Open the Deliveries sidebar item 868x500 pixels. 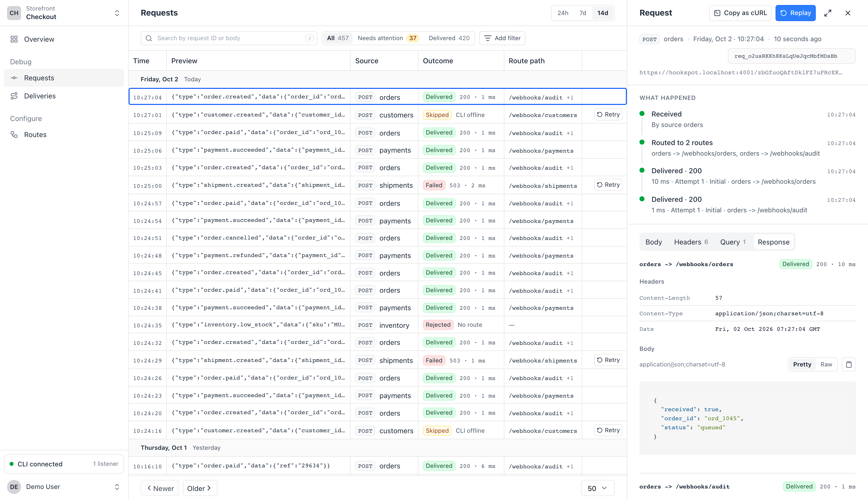pos(64,96)
